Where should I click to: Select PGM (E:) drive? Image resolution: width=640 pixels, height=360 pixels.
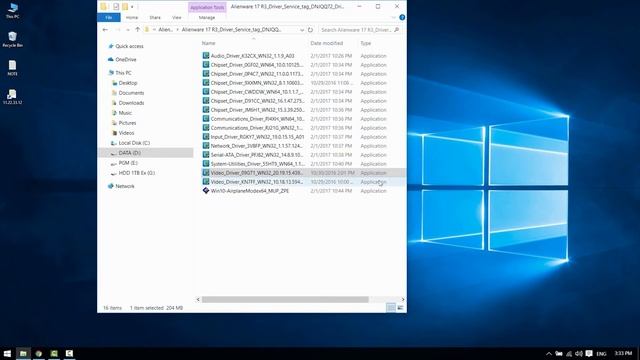click(128, 163)
